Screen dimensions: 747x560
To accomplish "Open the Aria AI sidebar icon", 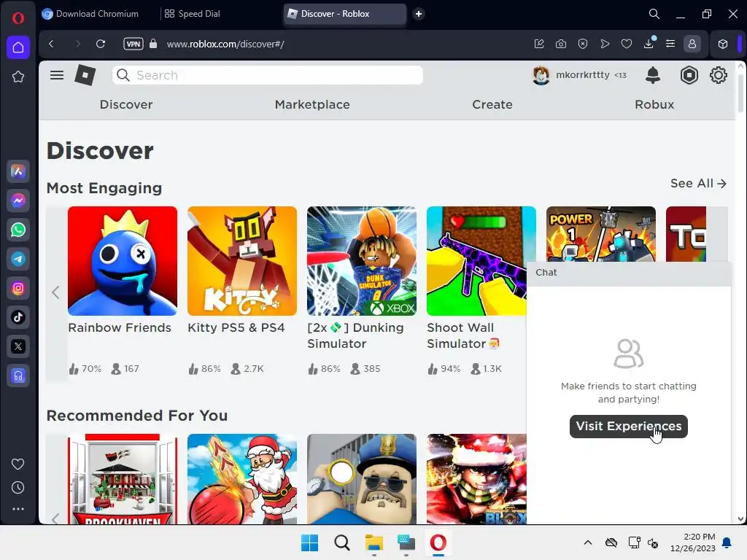I will (18, 171).
